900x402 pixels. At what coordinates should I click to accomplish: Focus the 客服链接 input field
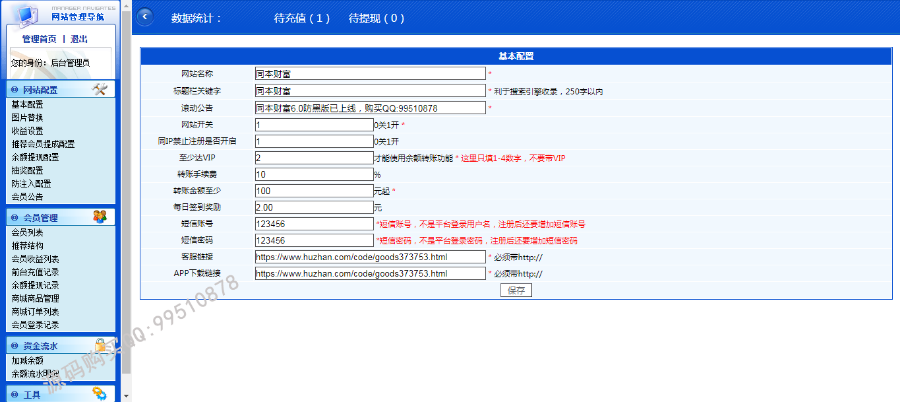point(370,257)
